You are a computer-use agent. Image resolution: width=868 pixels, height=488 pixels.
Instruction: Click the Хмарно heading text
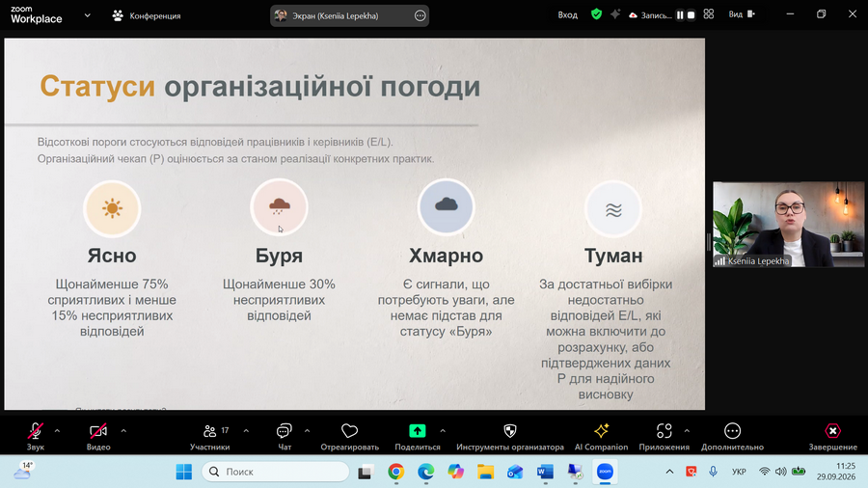pyautogui.click(x=447, y=256)
